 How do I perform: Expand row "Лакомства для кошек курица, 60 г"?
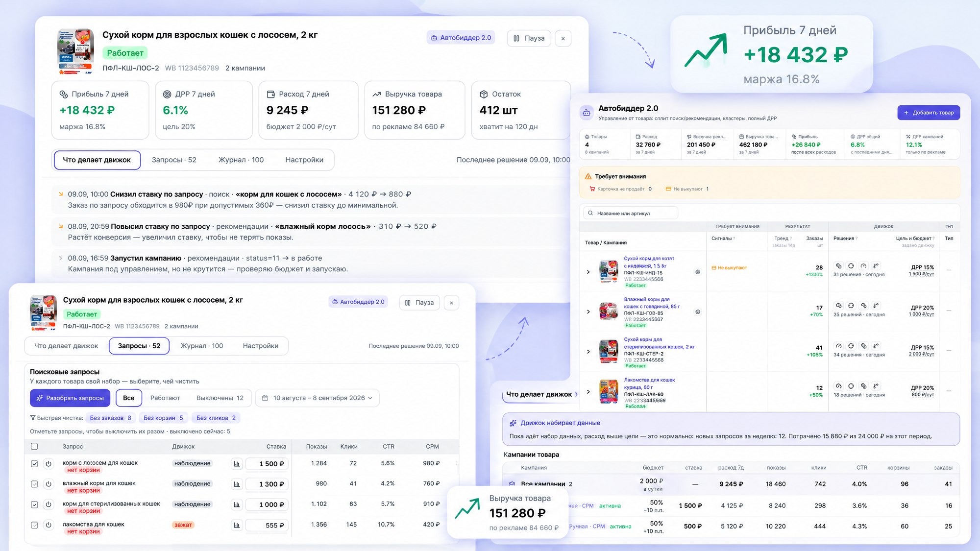[x=588, y=392]
